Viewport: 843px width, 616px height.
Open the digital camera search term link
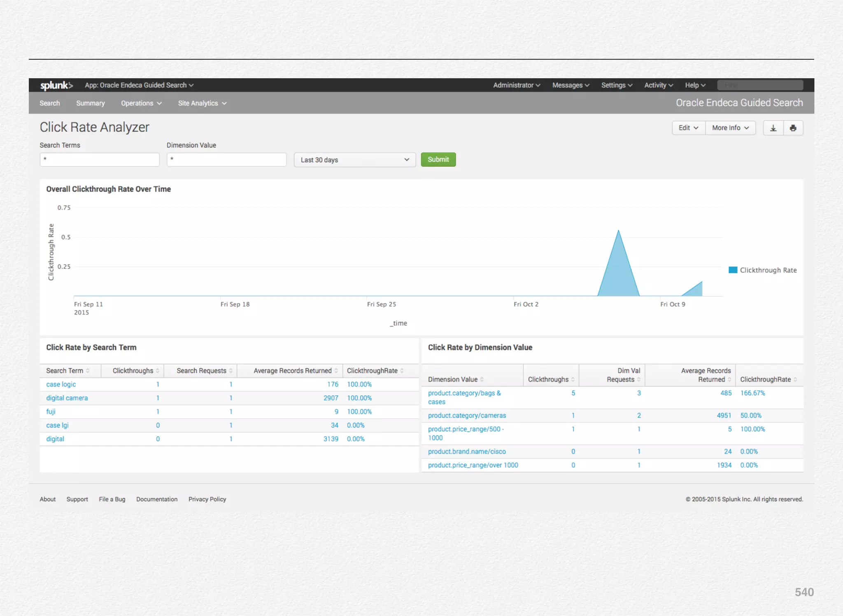coord(67,398)
